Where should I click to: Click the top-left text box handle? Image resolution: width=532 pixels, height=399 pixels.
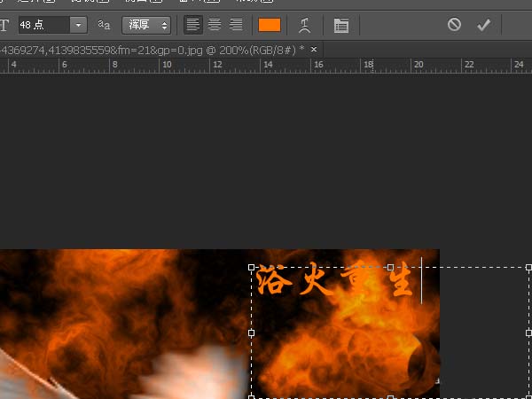(252, 268)
